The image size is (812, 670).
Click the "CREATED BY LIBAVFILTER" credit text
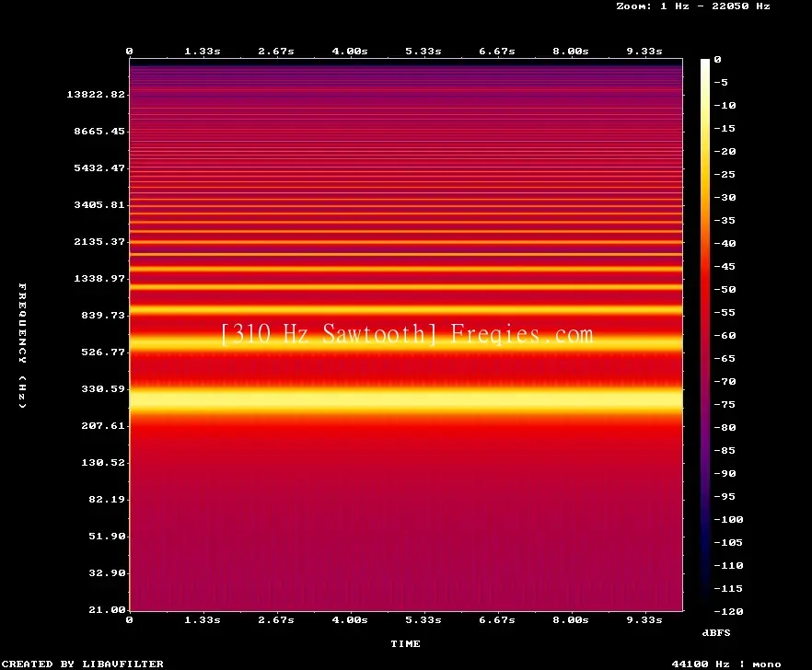[x=83, y=664]
